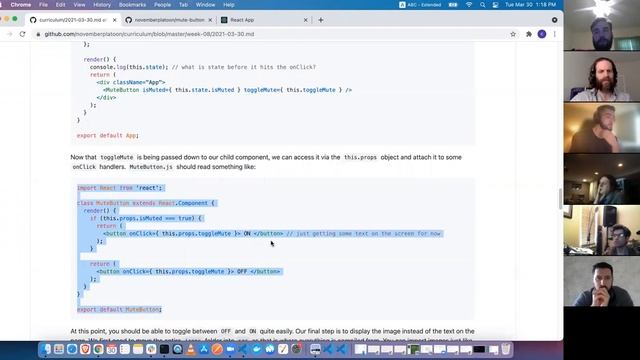Click the Wi-Fi icon in menu bar

[469, 4]
